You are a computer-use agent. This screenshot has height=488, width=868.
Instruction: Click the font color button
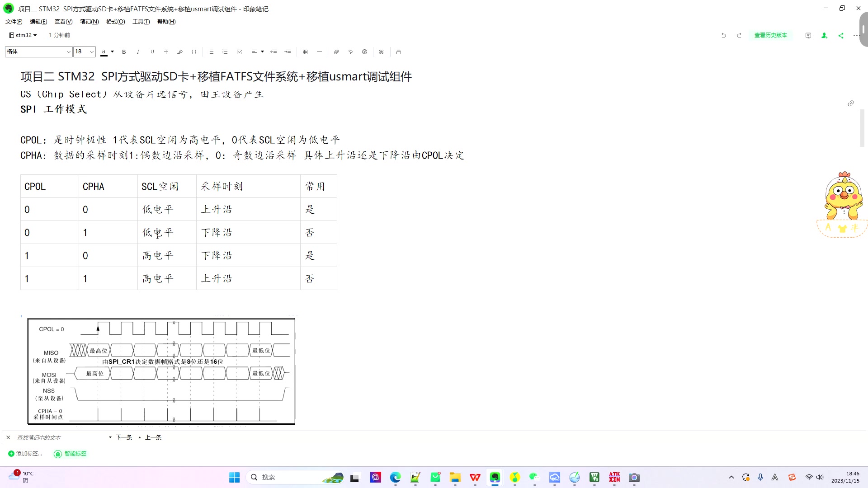(104, 52)
